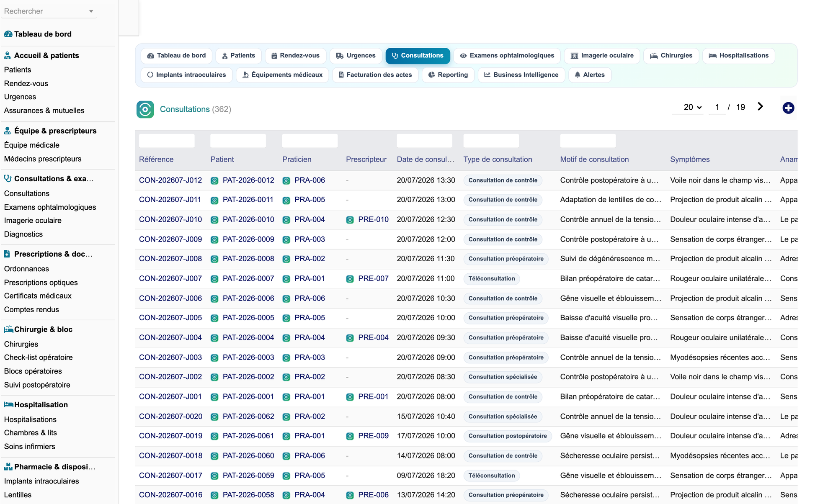Open patient link PAT-2026-0011
815x504 pixels.
[x=248, y=200]
